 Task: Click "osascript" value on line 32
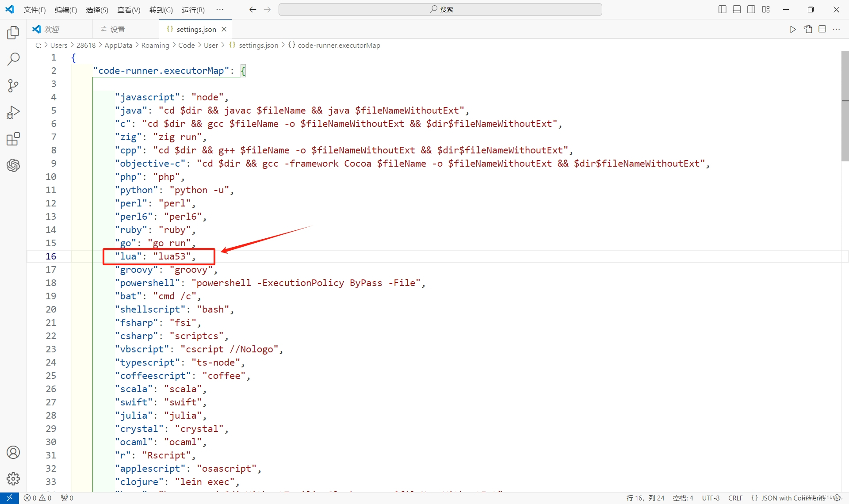227,469
